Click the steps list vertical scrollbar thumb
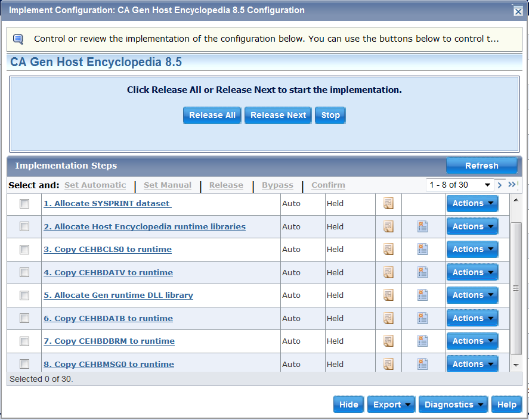Viewport: 529px width, 420px height. [516, 288]
